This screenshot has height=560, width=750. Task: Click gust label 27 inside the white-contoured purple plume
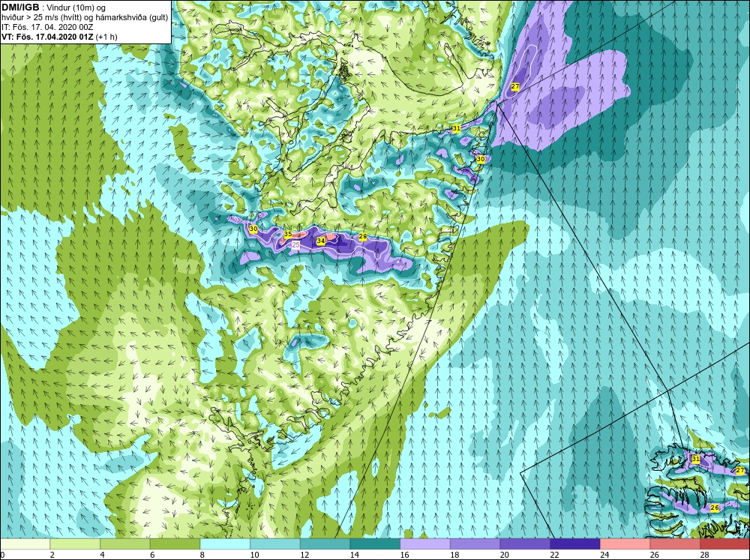click(514, 86)
